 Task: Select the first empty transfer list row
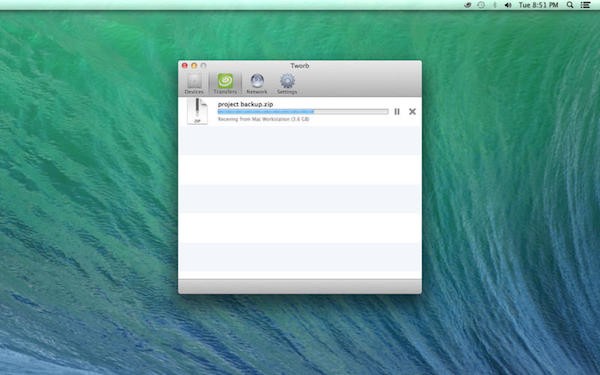tap(300, 140)
